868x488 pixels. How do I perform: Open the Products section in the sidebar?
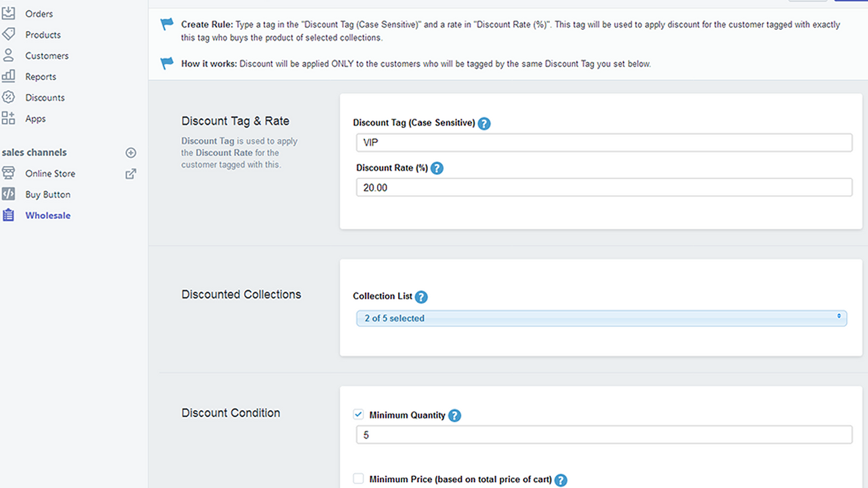(x=42, y=34)
